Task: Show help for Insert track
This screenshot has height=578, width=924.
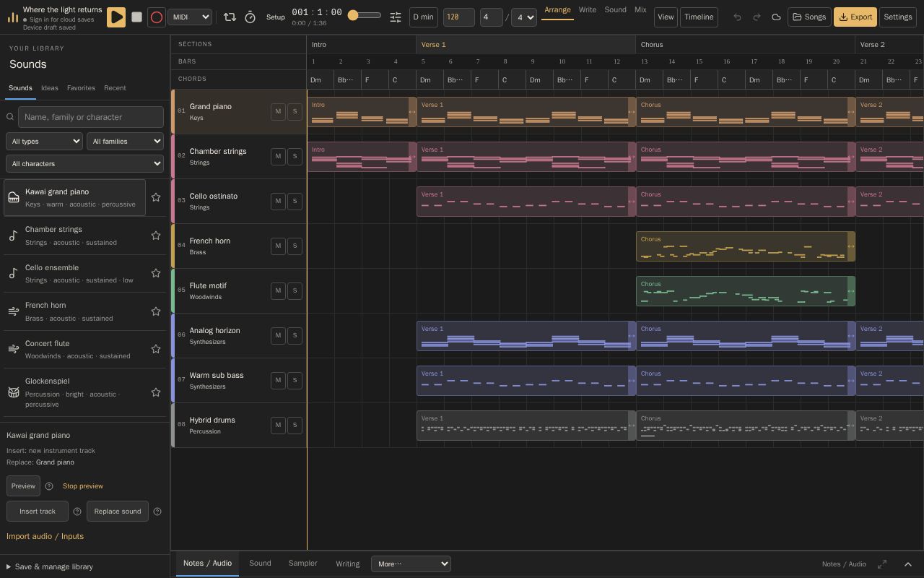Action: pyautogui.click(x=77, y=512)
